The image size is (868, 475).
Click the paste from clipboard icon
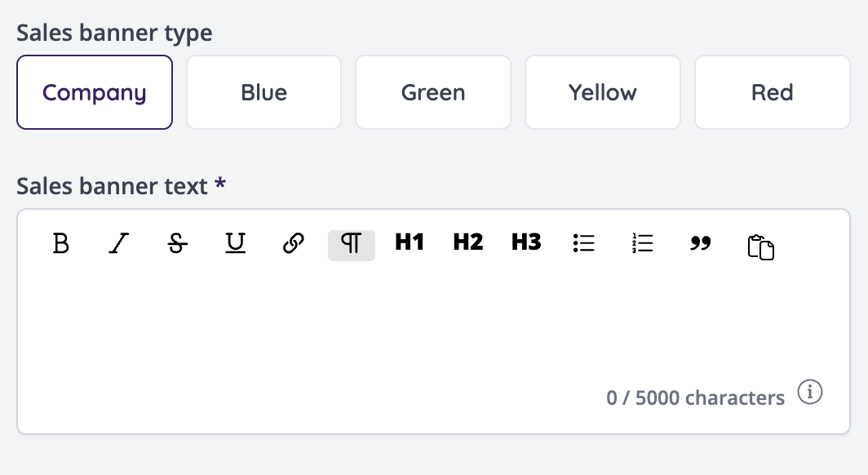pos(760,246)
